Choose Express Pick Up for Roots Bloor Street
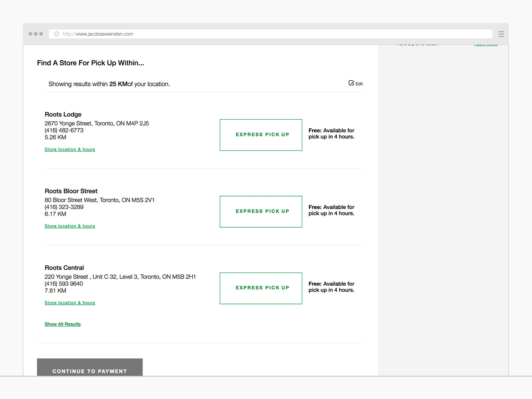Viewport: 532px width, 399px height. click(x=261, y=212)
